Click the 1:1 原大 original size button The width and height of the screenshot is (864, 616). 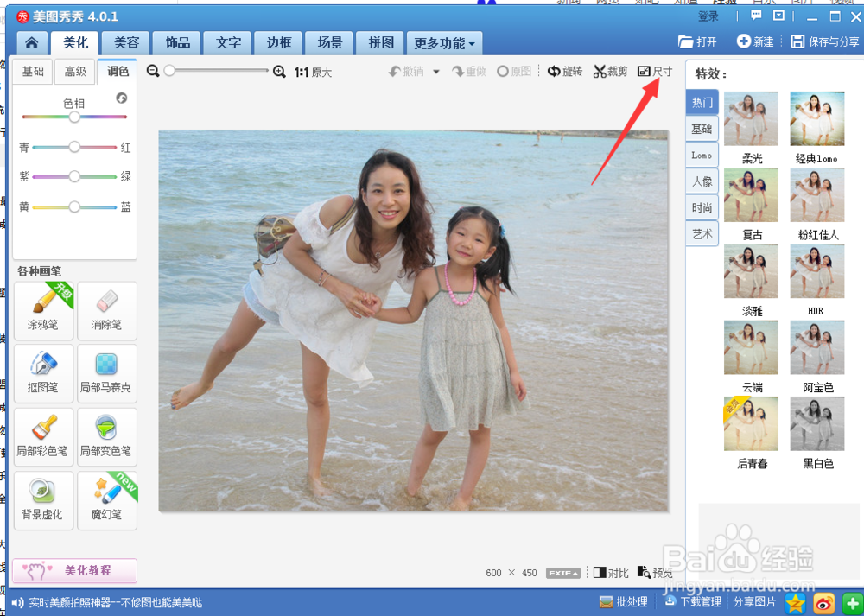(x=313, y=73)
